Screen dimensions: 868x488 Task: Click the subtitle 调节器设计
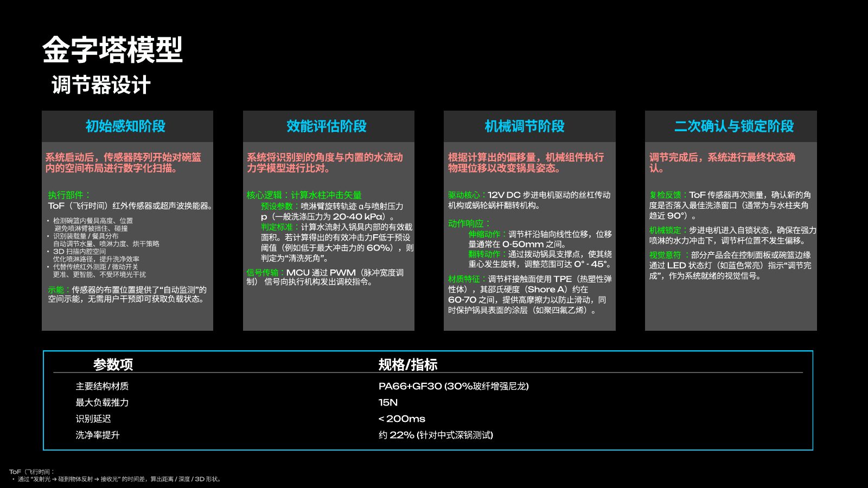click(101, 85)
